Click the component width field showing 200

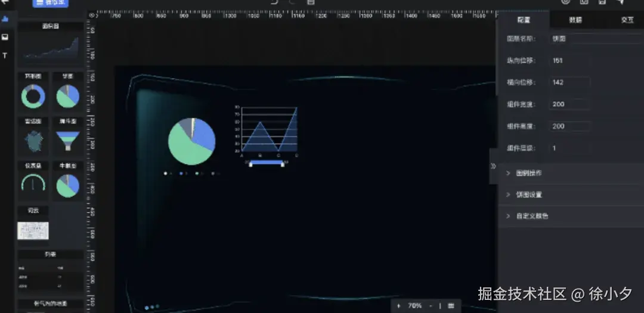click(569, 104)
